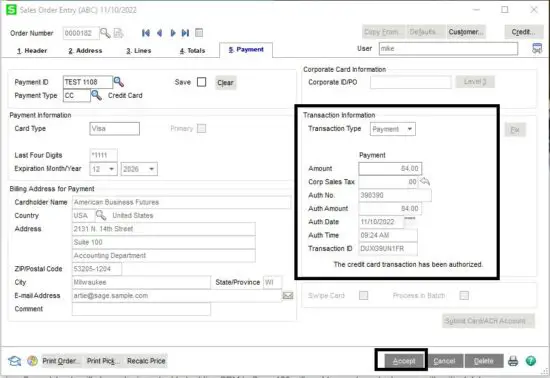Click the graduation cap icon at bottom left
550x378 pixels.
tap(15, 361)
